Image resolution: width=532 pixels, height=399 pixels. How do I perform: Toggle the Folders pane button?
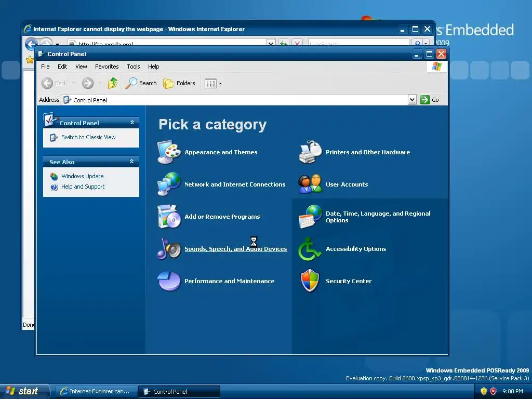179,83
